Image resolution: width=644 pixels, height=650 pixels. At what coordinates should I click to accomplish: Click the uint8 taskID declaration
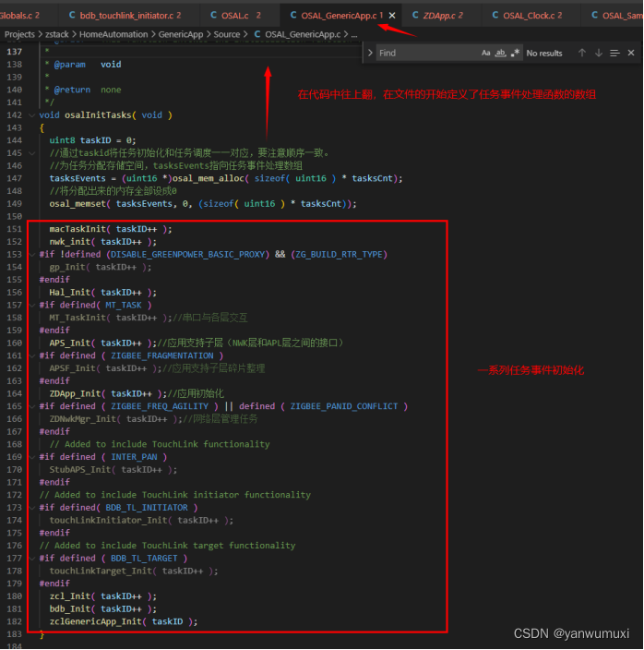(92, 140)
